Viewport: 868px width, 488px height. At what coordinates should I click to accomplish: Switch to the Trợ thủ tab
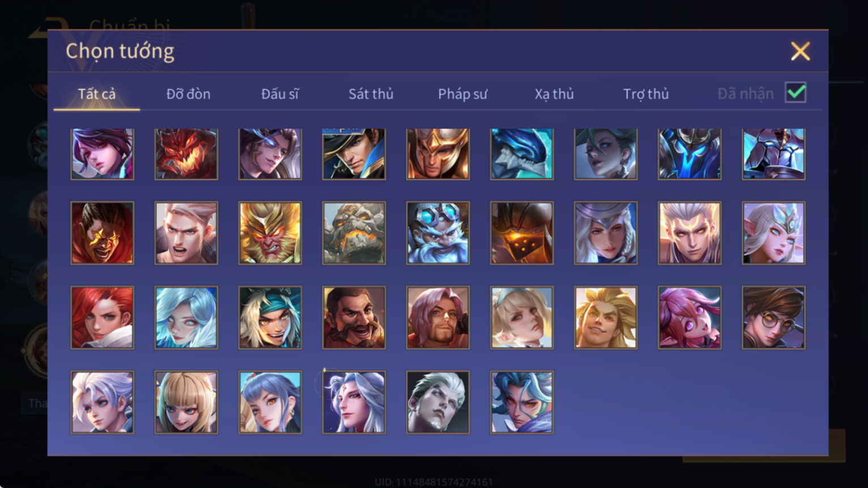click(646, 94)
